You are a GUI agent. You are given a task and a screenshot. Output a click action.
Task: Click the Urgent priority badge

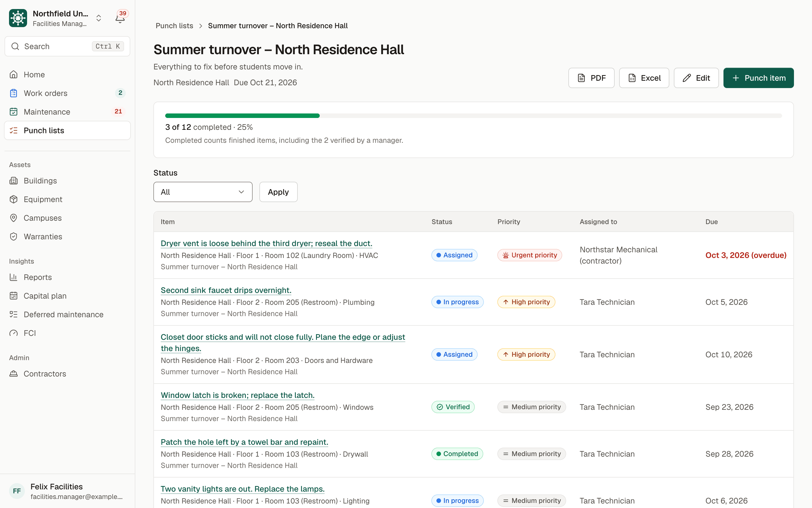pos(529,255)
